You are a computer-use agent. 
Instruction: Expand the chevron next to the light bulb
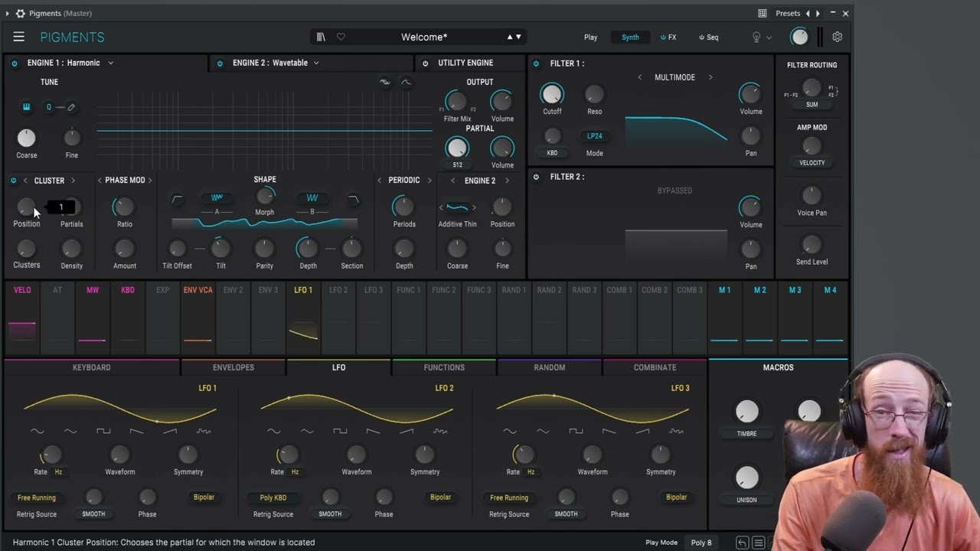coord(769,37)
